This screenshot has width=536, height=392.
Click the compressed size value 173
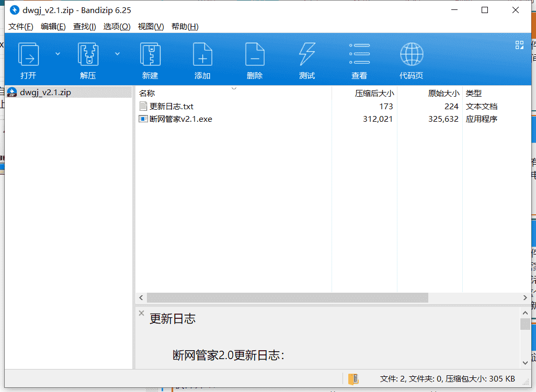click(x=386, y=106)
